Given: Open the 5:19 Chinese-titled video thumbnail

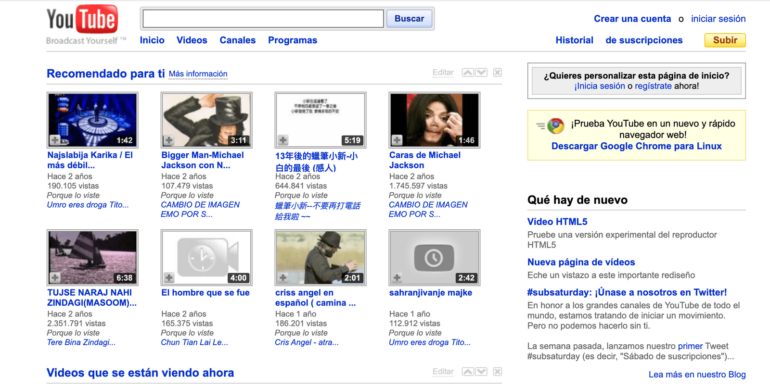Looking at the screenshot, I should pos(320,120).
